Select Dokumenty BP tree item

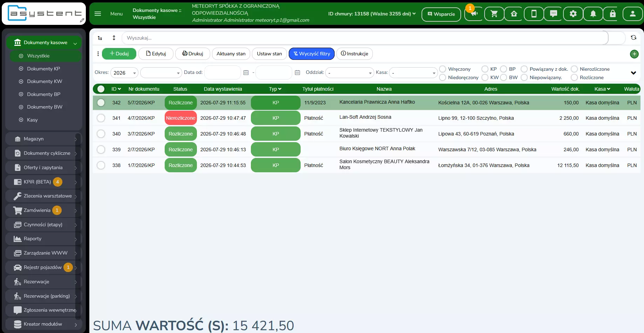43,94
